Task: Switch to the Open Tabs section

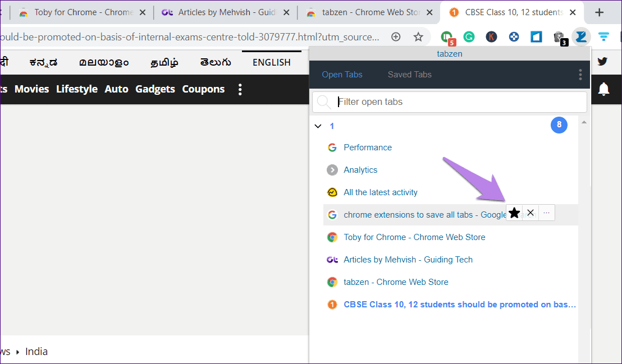Action: point(342,75)
